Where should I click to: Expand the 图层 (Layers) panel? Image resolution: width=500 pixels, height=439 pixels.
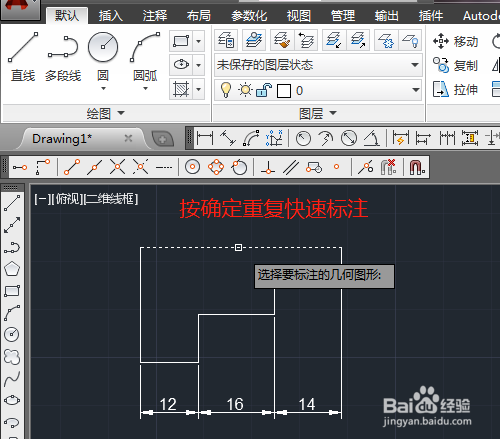317,113
